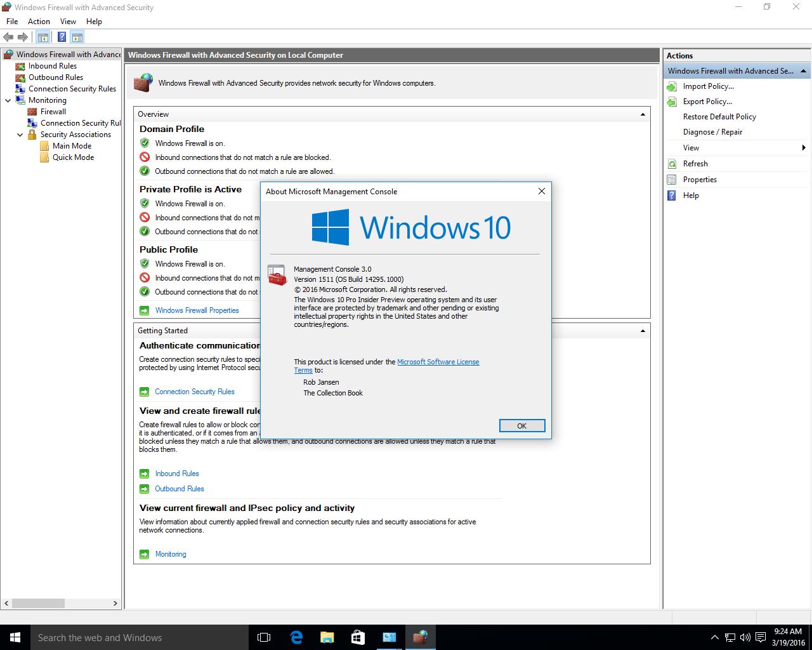Collapse the Actions pane header group
Viewport: 812px width, 650px height.
[803, 71]
